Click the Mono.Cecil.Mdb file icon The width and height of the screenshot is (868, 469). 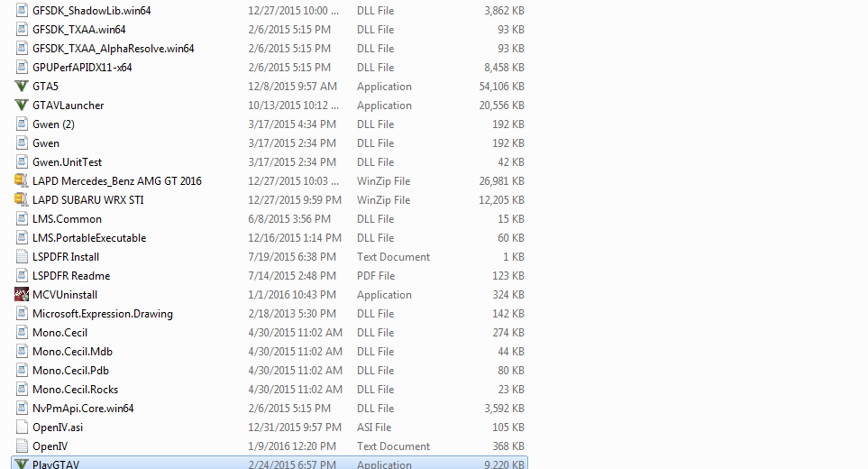tap(22, 352)
